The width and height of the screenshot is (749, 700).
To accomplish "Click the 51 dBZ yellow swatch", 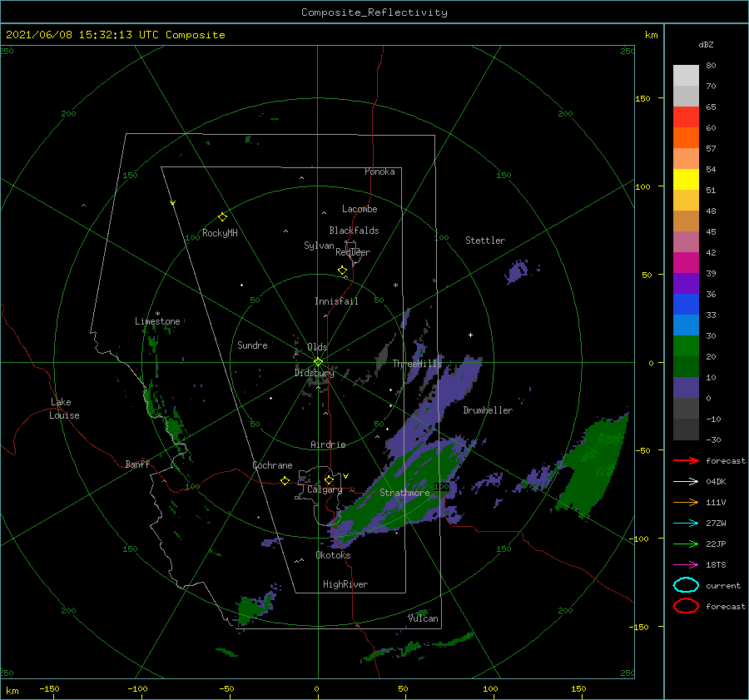I will pyautogui.click(x=686, y=180).
